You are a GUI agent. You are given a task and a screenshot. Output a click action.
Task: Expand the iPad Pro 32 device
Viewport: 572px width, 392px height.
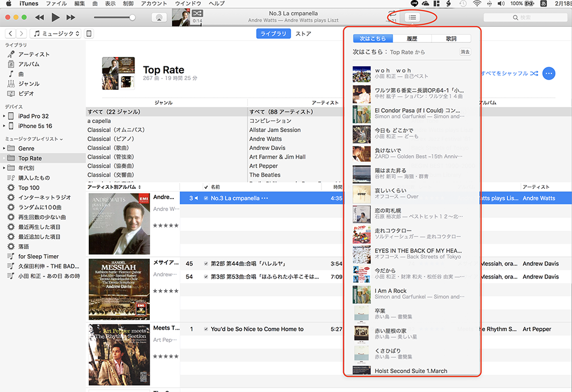[x=5, y=116]
